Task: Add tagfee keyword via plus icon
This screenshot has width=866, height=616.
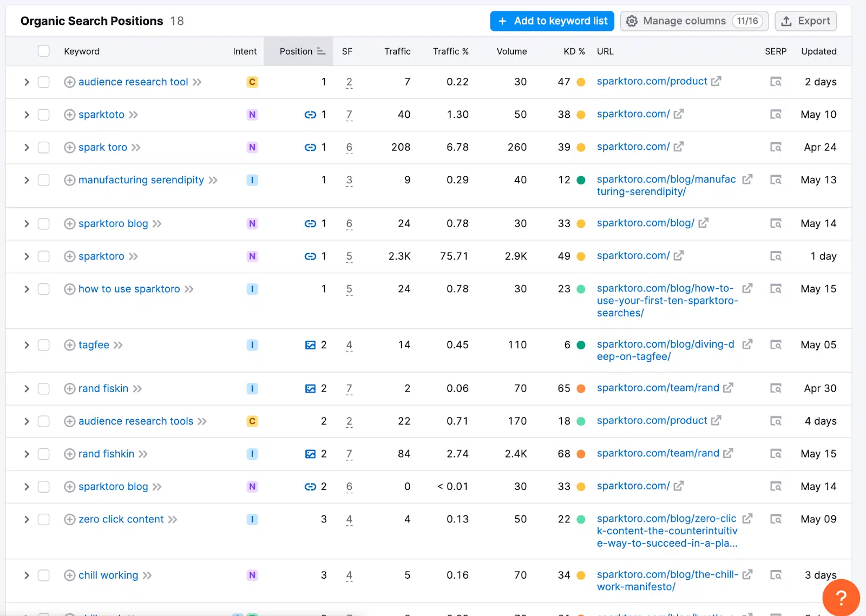Action: click(x=69, y=345)
